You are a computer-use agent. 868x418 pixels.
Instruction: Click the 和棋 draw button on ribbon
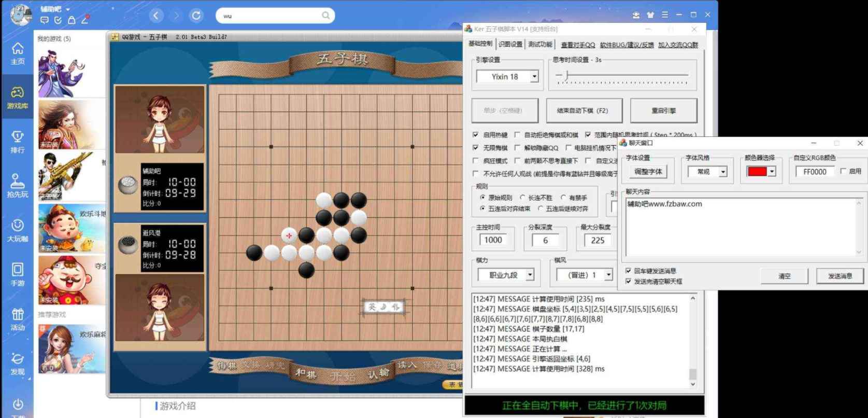(306, 373)
